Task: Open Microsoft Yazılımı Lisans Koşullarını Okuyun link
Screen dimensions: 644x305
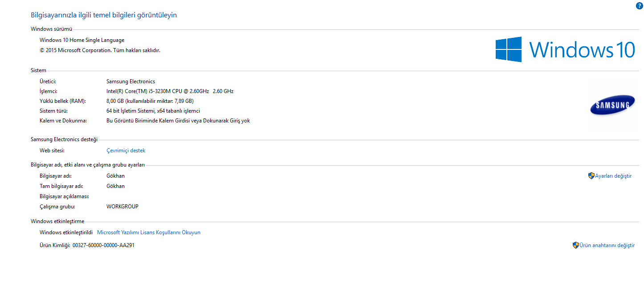Action: (149, 232)
